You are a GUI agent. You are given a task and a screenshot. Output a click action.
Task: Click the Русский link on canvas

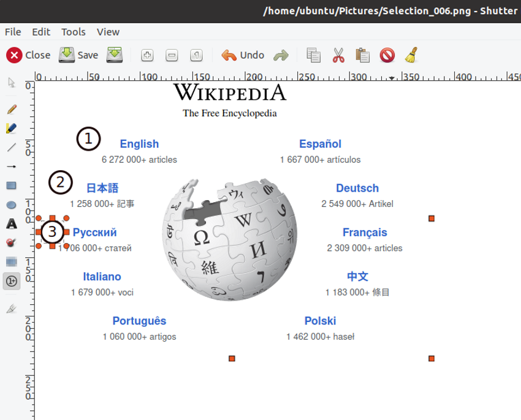94,233
